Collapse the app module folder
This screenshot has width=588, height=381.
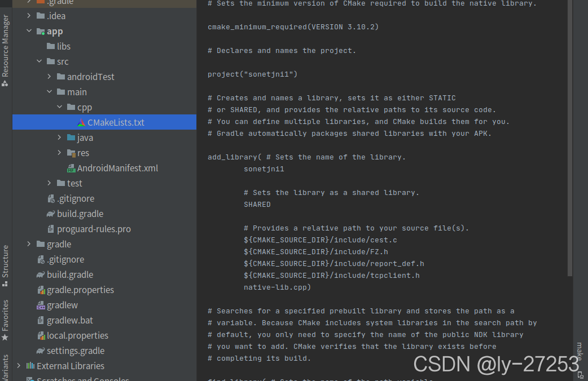click(29, 32)
